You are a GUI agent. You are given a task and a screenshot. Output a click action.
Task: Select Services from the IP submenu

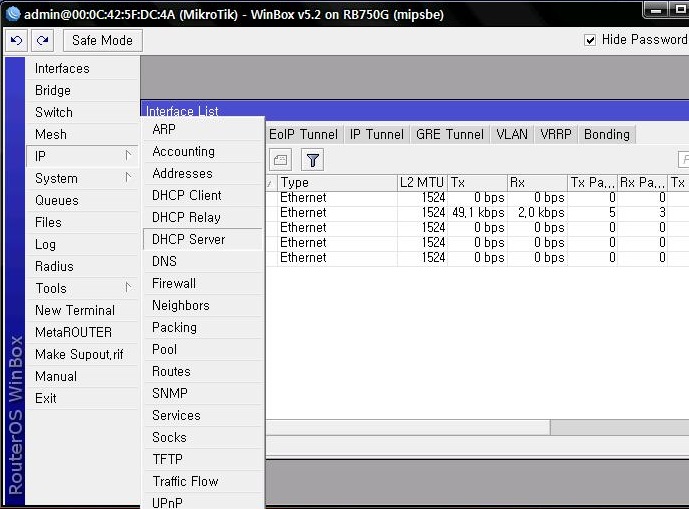tap(203, 415)
